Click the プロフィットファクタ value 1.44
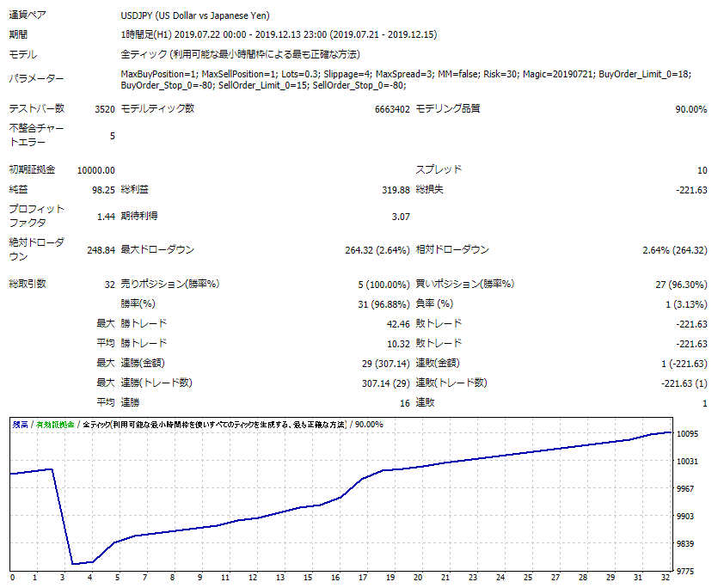The width and height of the screenshot is (724, 588). (106, 217)
